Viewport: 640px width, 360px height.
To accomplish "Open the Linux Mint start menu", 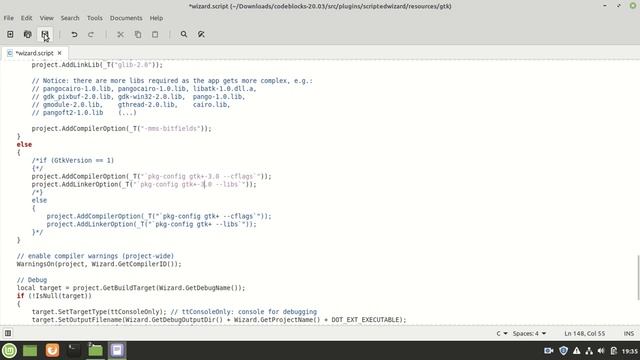I will tap(9, 350).
